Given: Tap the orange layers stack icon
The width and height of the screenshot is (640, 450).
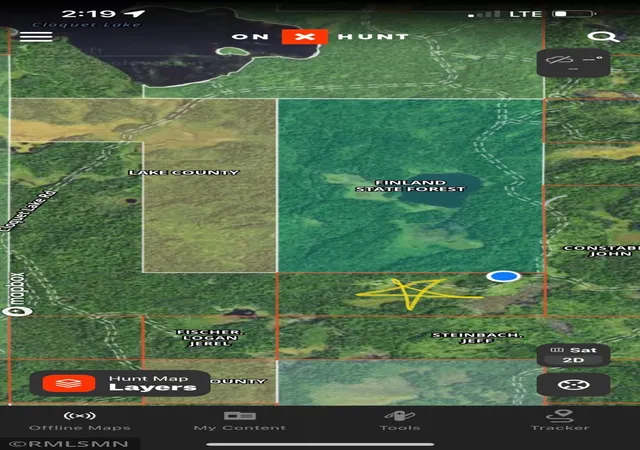Looking at the screenshot, I should point(69,383).
